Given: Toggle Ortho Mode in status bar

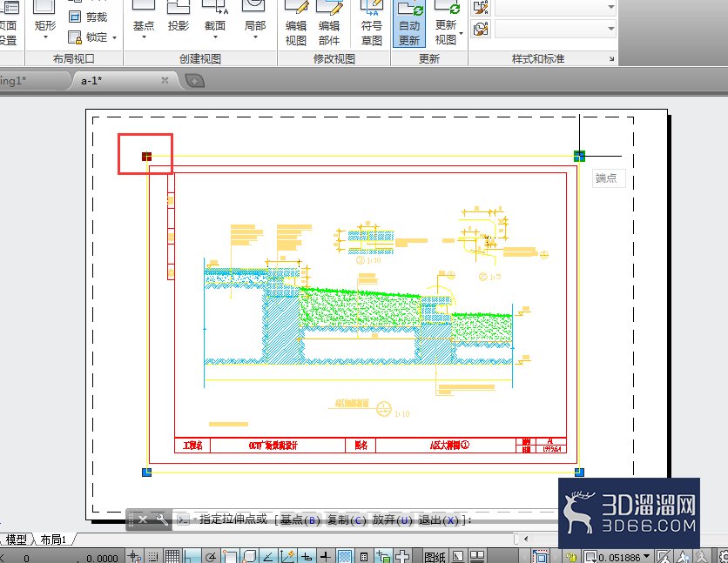Looking at the screenshot, I should pos(192,557).
